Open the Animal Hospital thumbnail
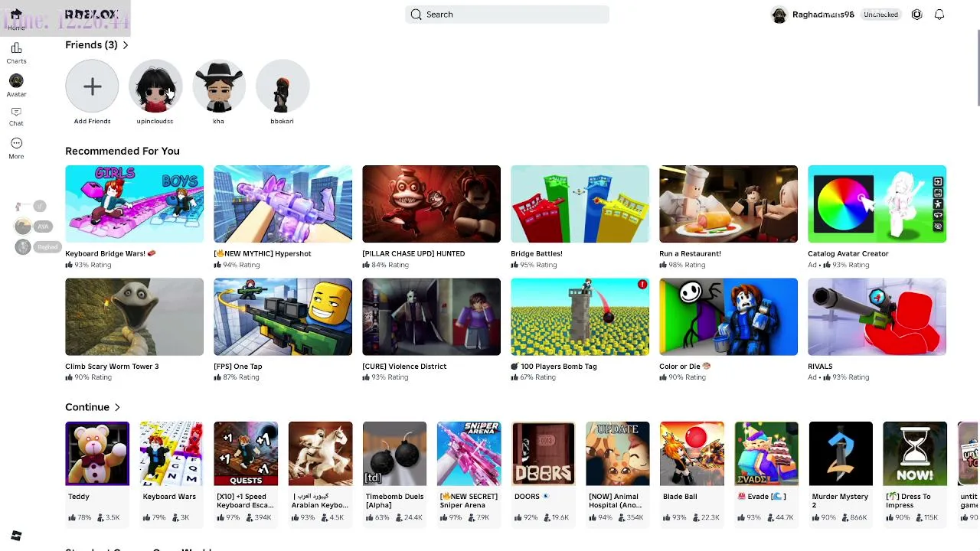The height and width of the screenshot is (551, 980). pos(617,454)
